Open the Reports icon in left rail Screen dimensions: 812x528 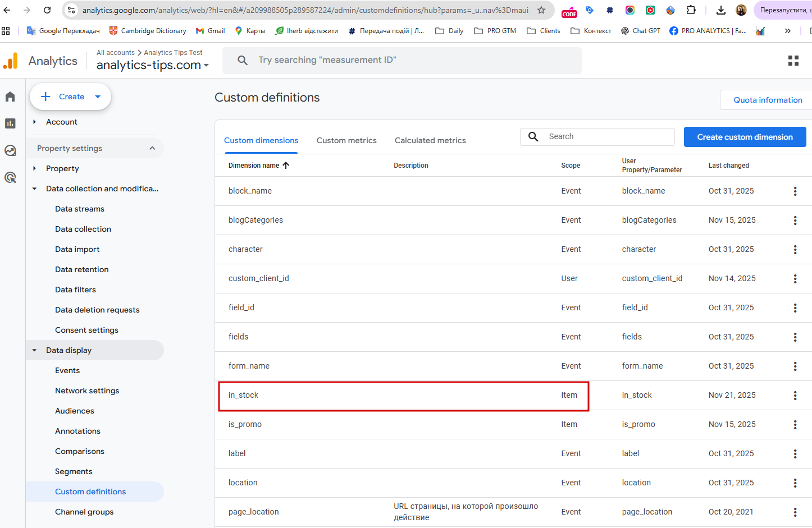(x=10, y=123)
